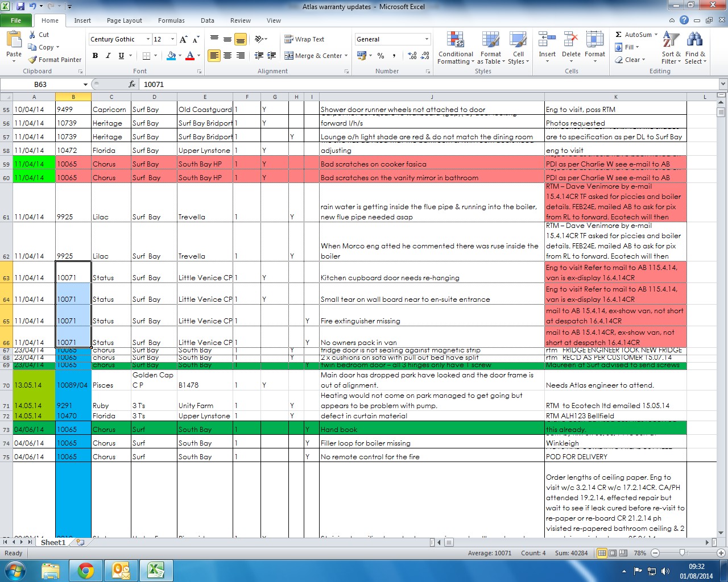
Task: Open the font name dropdown
Action: [148, 39]
